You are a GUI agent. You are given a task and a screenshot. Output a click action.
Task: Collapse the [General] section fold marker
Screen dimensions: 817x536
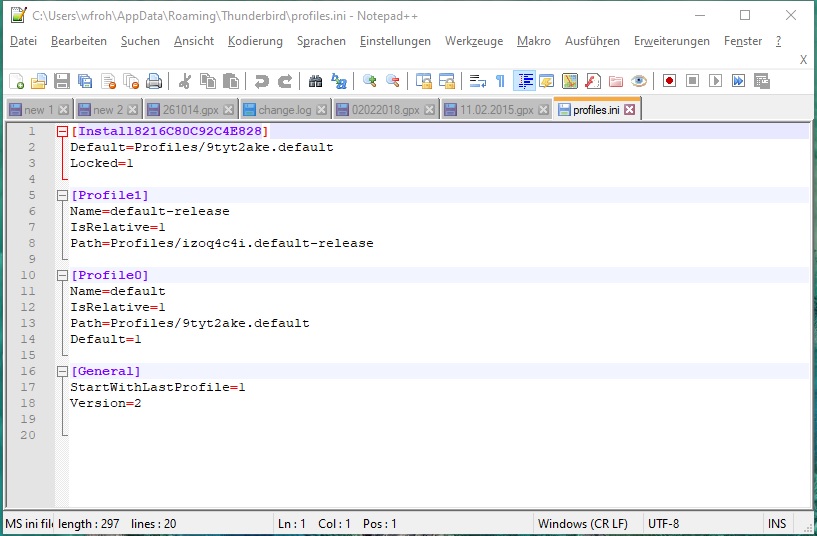pyautogui.click(x=63, y=371)
